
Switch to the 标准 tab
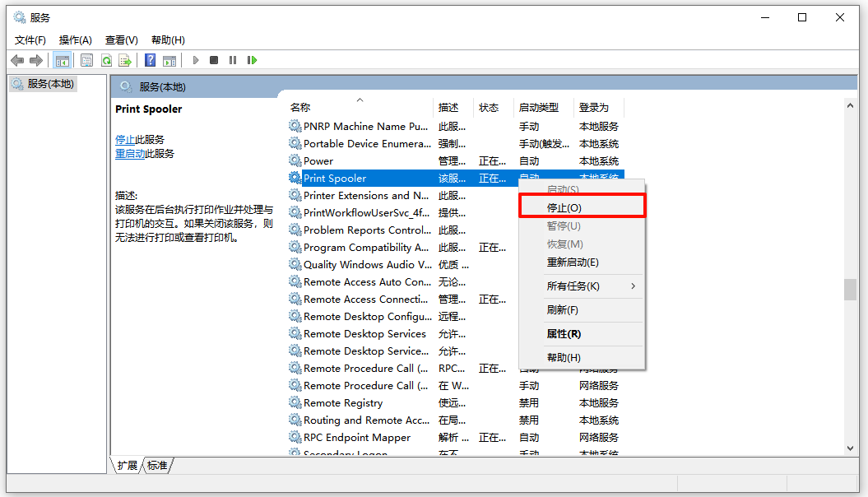[x=155, y=465]
